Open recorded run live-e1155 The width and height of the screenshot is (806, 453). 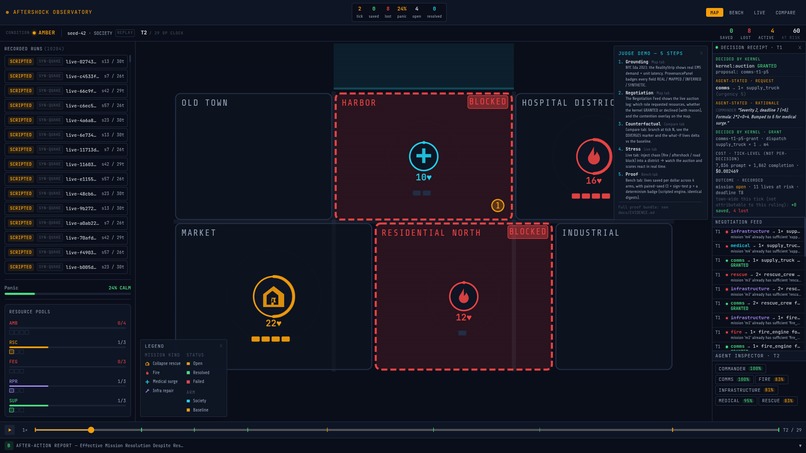coord(66,178)
